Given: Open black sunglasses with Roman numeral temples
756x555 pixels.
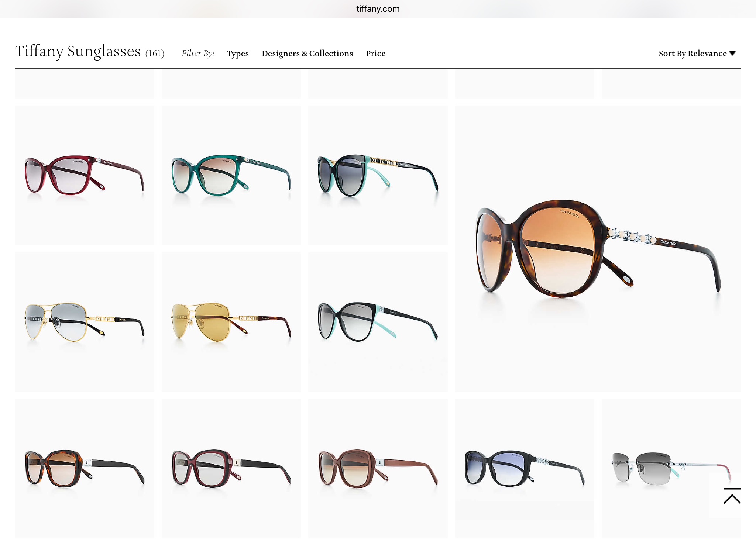Looking at the screenshot, I should coord(378,175).
